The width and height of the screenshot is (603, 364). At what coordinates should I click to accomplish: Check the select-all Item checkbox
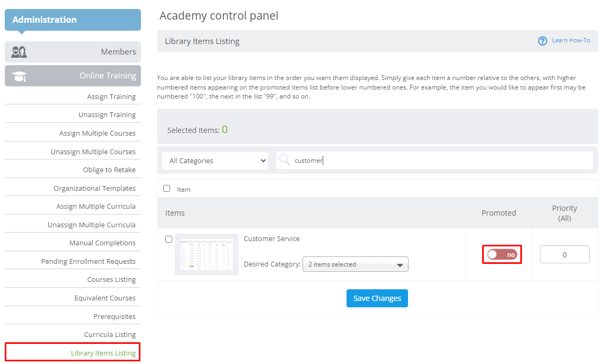click(x=167, y=188)
